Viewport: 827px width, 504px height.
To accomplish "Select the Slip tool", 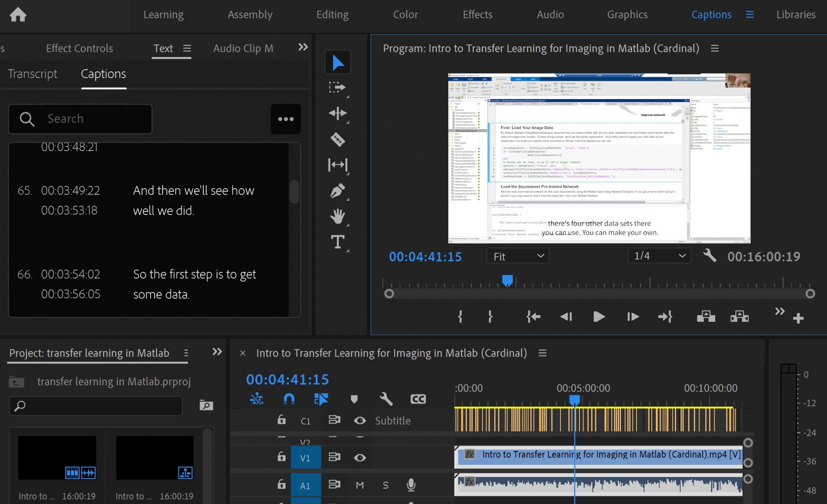I will pyautogui.click(x=338, y=165).
